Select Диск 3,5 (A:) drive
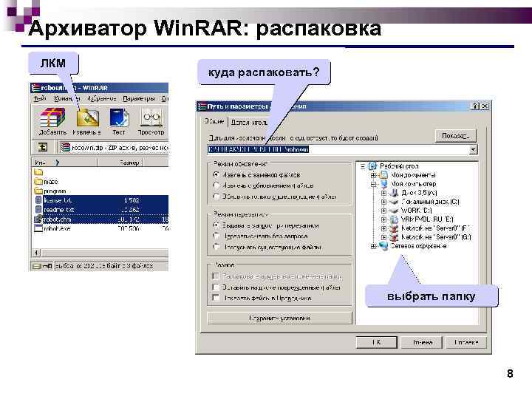The image size is (532, 399). pyautogui.click(x=414, y=193)
